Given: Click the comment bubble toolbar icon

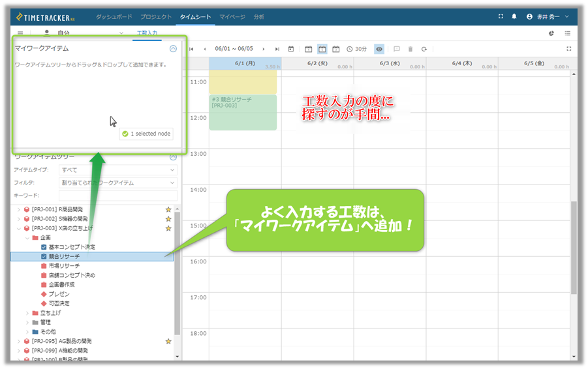Looking at the screenshot, I should (397, 49).
